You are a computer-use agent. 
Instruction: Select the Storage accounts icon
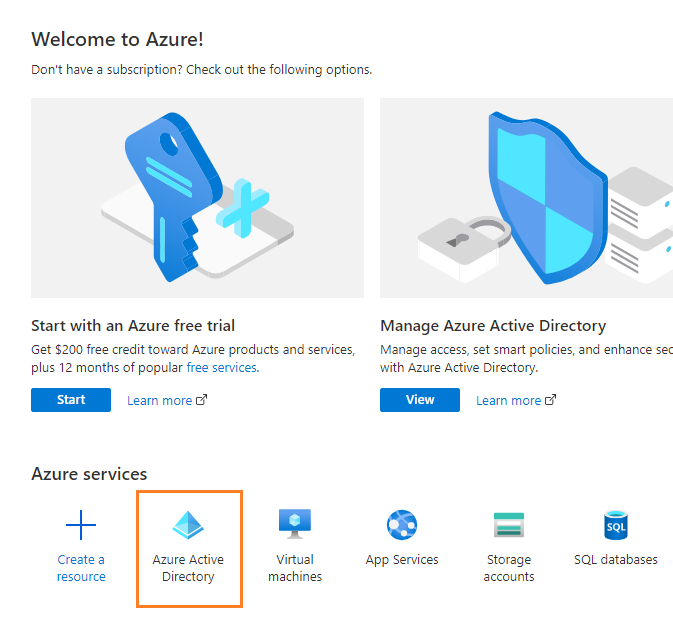pyautogui.click(x=509, y=525)
